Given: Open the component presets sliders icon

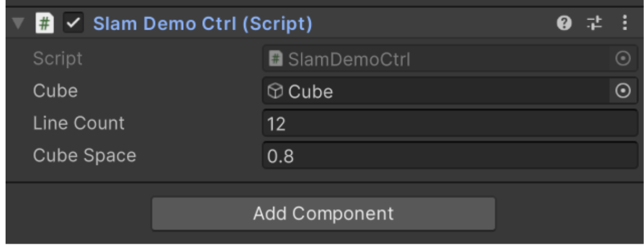Looking at the screenshot, I should click(x=594, y=24).
